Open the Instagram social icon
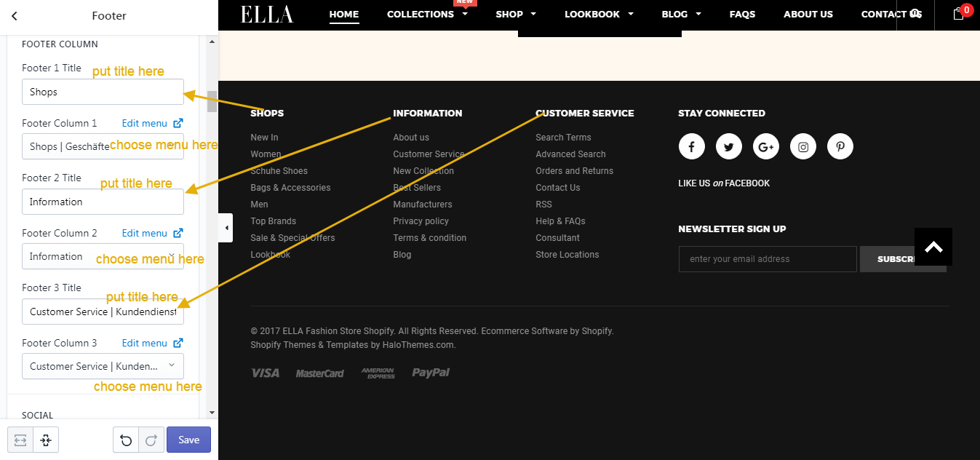The image size is (980, 460). click(803, 146)
